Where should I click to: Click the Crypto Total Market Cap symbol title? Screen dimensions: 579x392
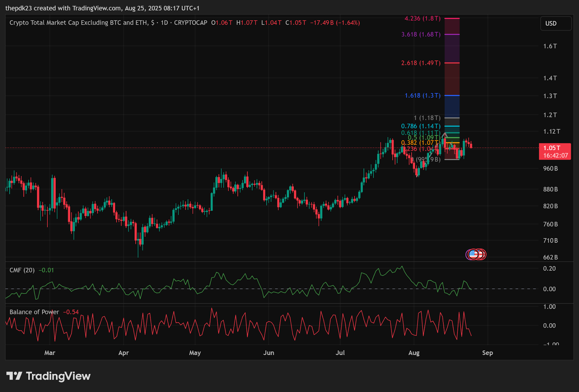pyautogui.click(x=79, y=23)
